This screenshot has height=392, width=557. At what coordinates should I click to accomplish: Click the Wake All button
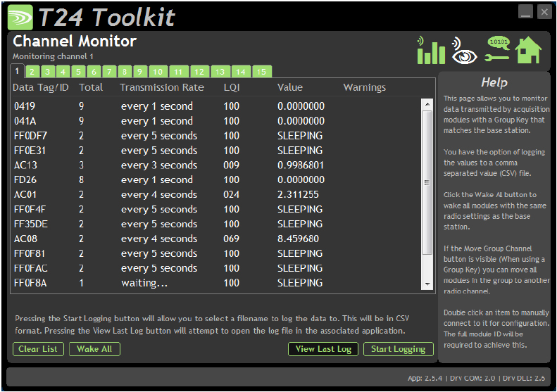(94, 349)
